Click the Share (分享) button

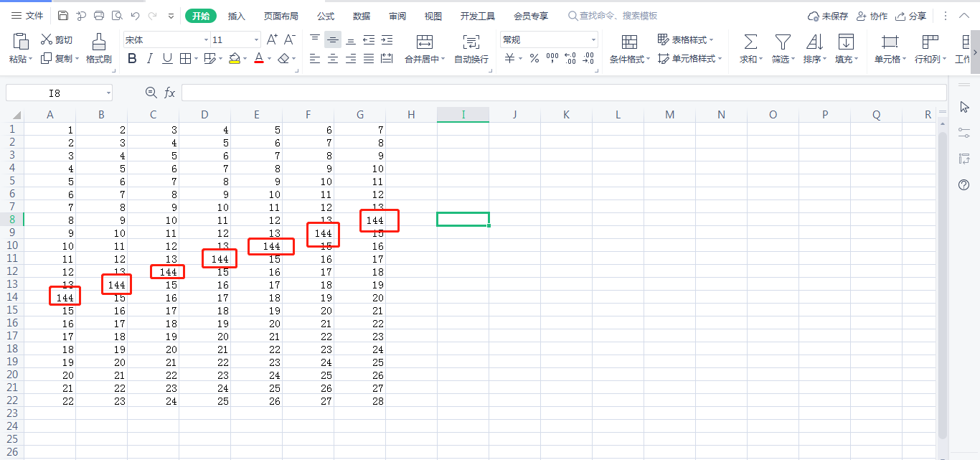(910, 16)
